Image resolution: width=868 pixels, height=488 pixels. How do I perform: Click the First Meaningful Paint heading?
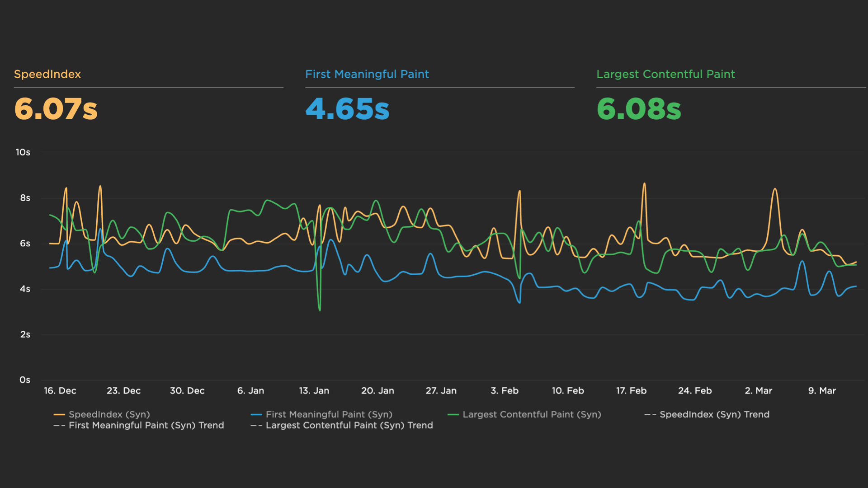click(x=367, y=74)
